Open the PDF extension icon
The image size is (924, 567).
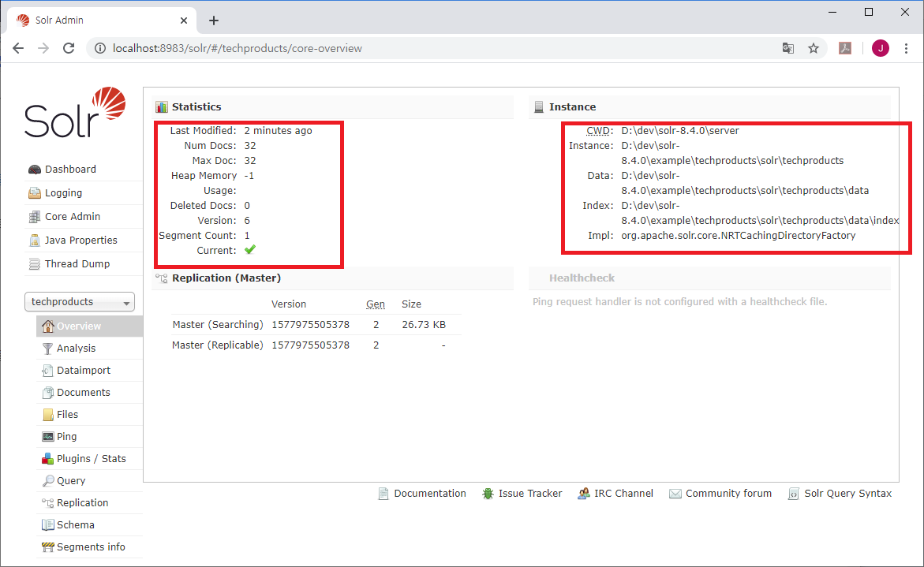click(x=845, y=48)
